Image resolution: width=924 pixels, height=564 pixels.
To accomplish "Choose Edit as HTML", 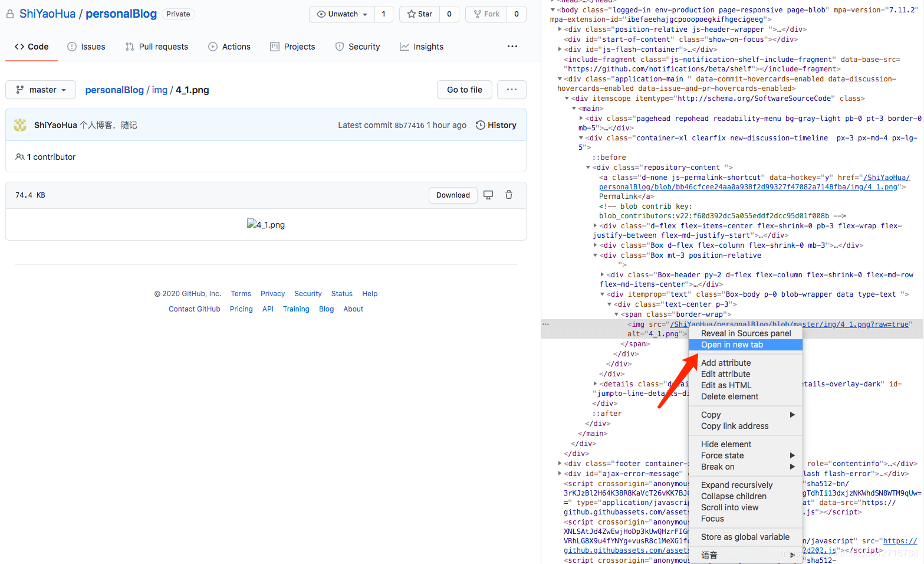I will [x=745, y=385].
